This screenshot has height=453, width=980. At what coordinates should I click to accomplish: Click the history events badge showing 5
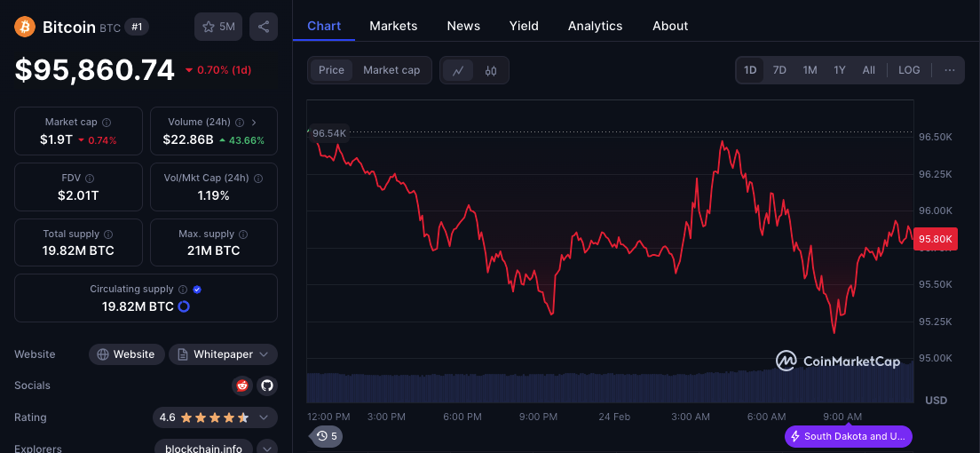[327, 436]
